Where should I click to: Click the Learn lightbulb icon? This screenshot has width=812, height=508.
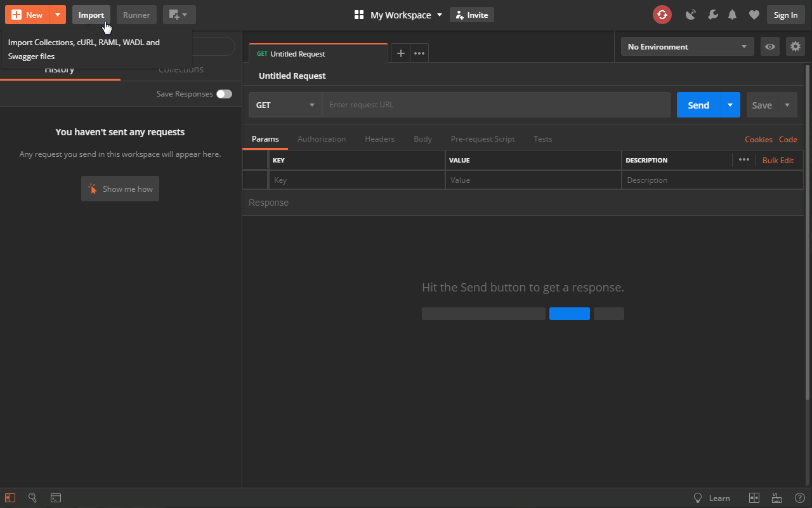pos(698,498)
